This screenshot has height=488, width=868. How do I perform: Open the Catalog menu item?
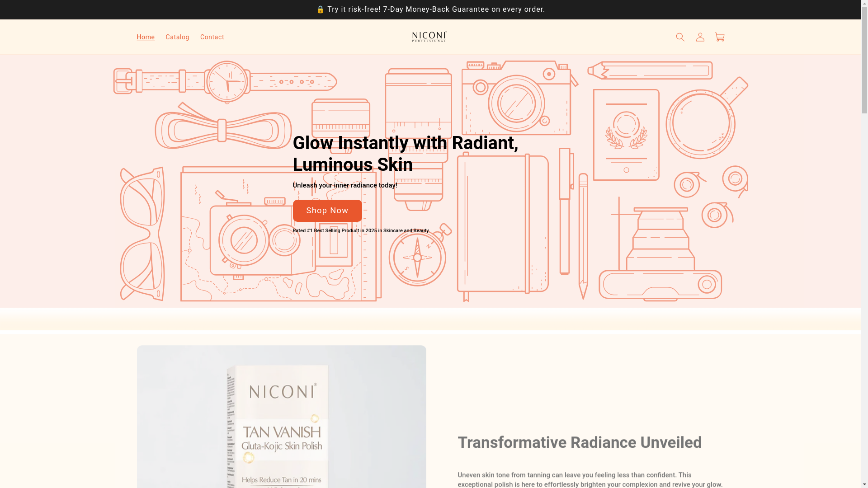click(177, 37)
